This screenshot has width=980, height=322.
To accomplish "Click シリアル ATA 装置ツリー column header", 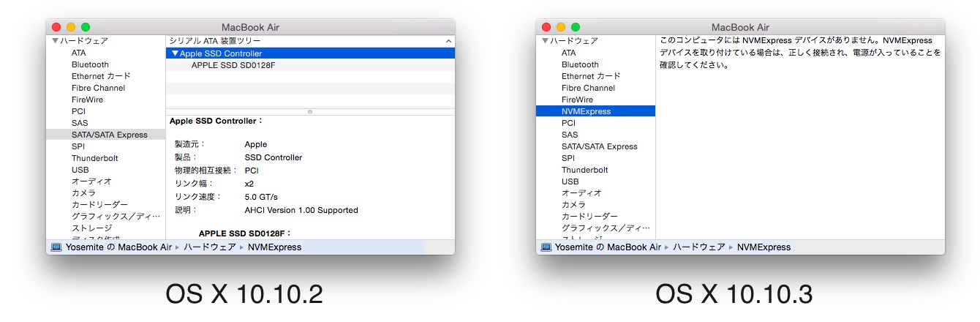I will (x=311, y=41).
